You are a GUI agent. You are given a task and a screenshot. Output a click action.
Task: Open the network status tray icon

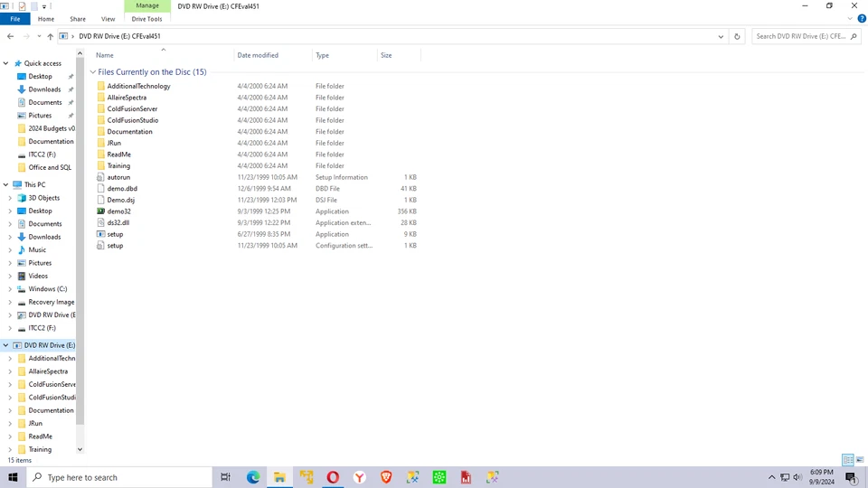[x=785, y=477]
